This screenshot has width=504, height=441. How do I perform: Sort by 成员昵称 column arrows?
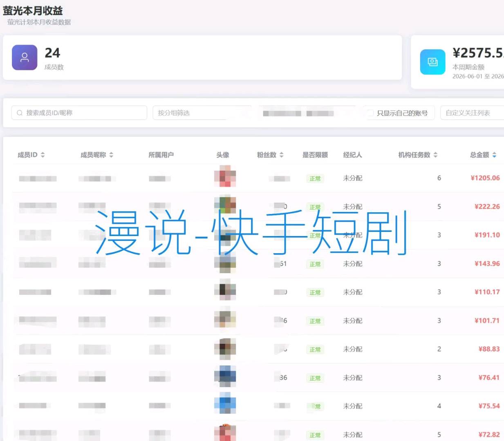tap(111, 155)
